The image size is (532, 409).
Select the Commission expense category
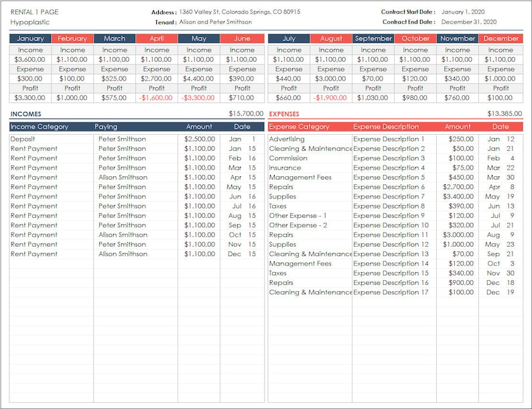tap(288, 158)
